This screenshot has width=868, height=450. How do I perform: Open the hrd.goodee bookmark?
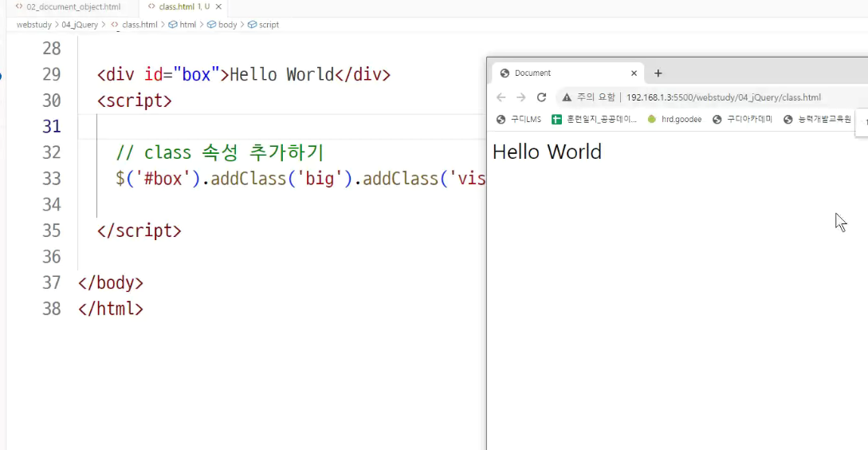[x=674, y=119]
